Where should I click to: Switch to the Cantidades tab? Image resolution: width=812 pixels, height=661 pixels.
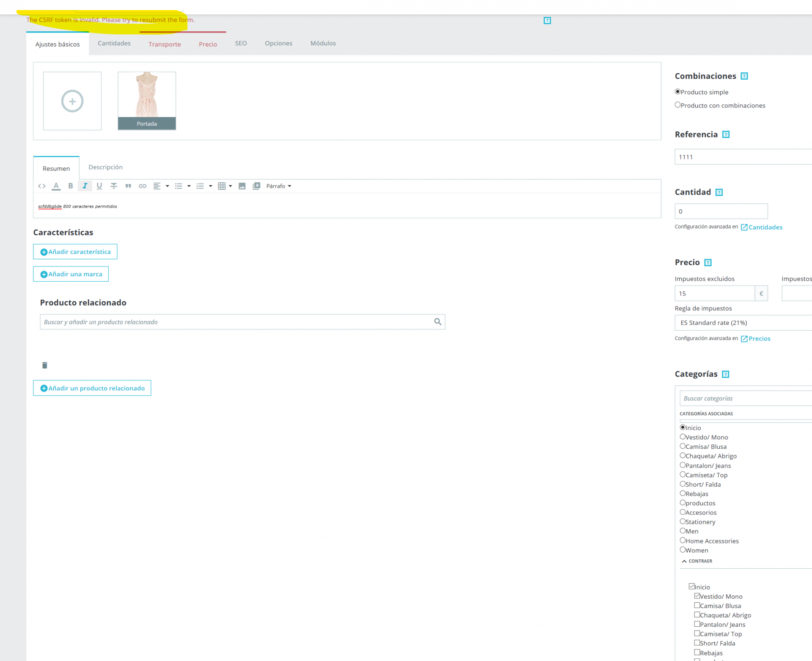pos(114,43)
